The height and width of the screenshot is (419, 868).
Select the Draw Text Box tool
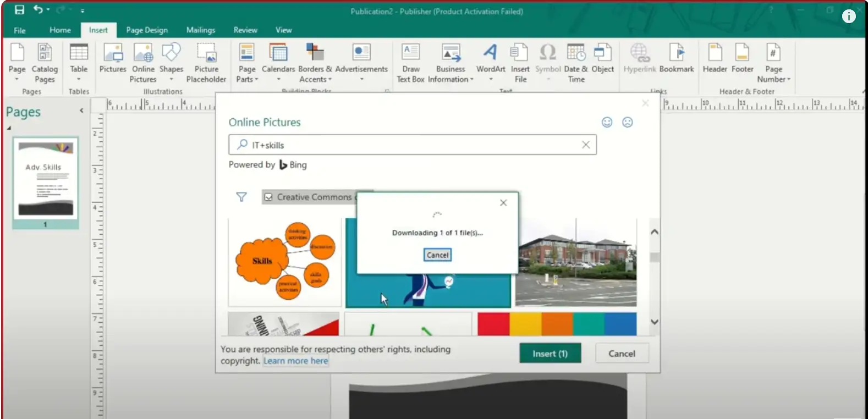coord(410,53)
